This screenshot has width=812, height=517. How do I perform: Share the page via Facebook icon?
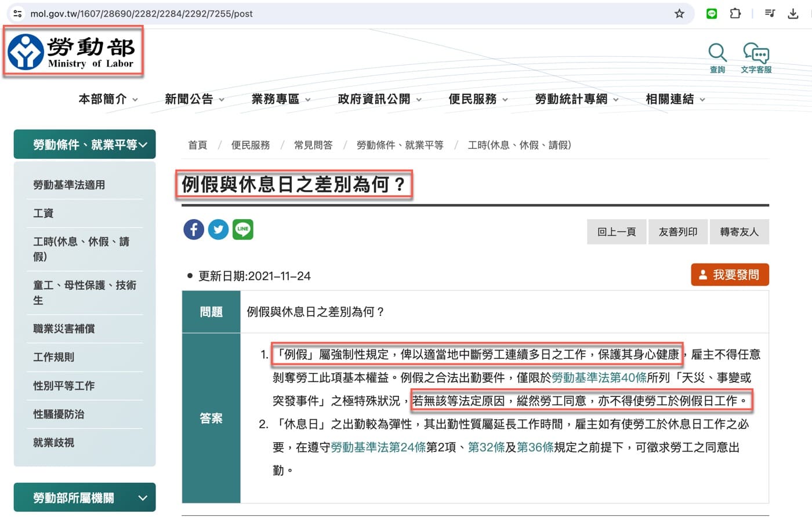pyautogui.click(x=194, y=230)
